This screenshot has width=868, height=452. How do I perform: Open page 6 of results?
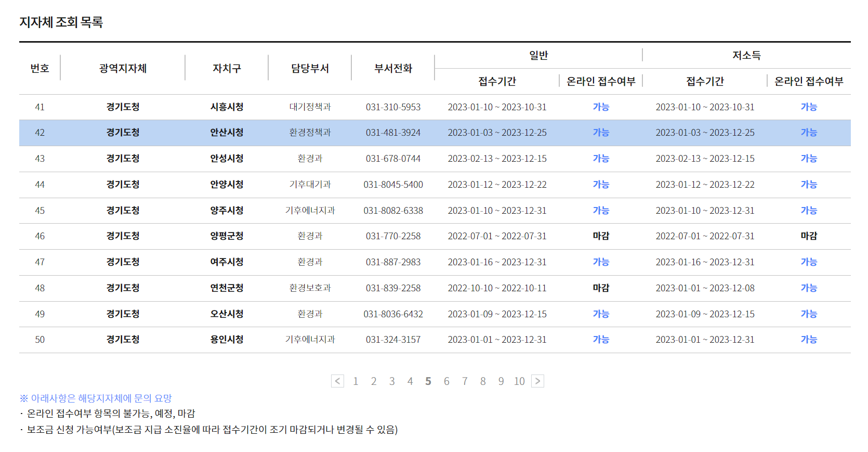point(446,381)
